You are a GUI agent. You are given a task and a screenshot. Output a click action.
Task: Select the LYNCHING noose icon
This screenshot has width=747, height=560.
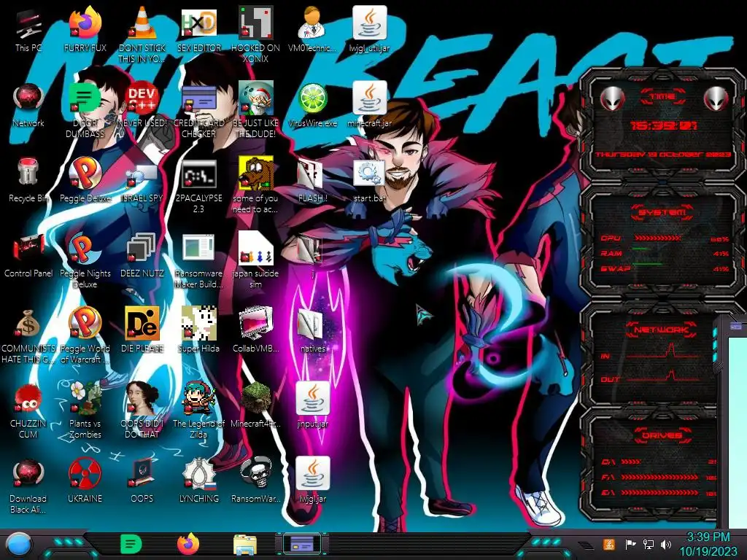pyautogui.click(x=198, y=474)
